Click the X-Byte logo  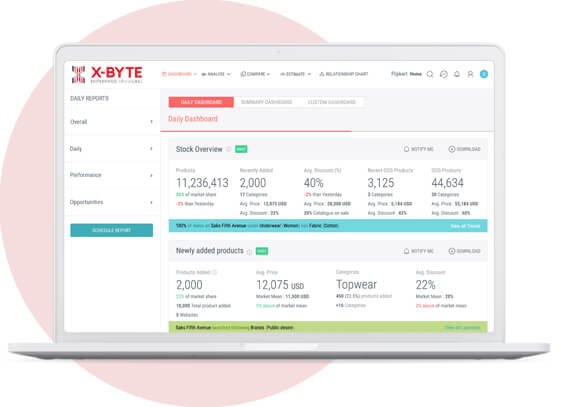(107, 75)
